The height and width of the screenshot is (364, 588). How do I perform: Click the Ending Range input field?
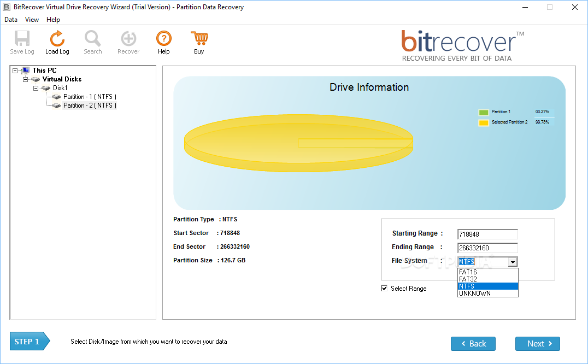pos(487,248)
